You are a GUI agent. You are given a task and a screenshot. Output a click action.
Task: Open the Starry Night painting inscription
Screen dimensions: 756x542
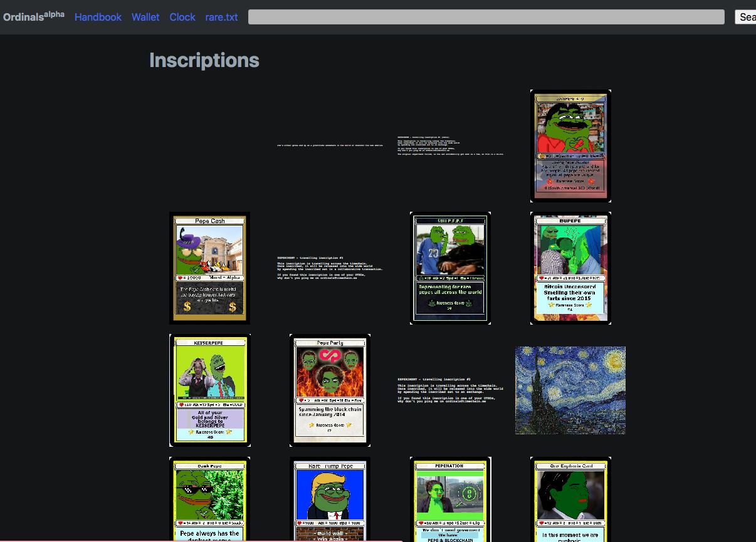570,390
